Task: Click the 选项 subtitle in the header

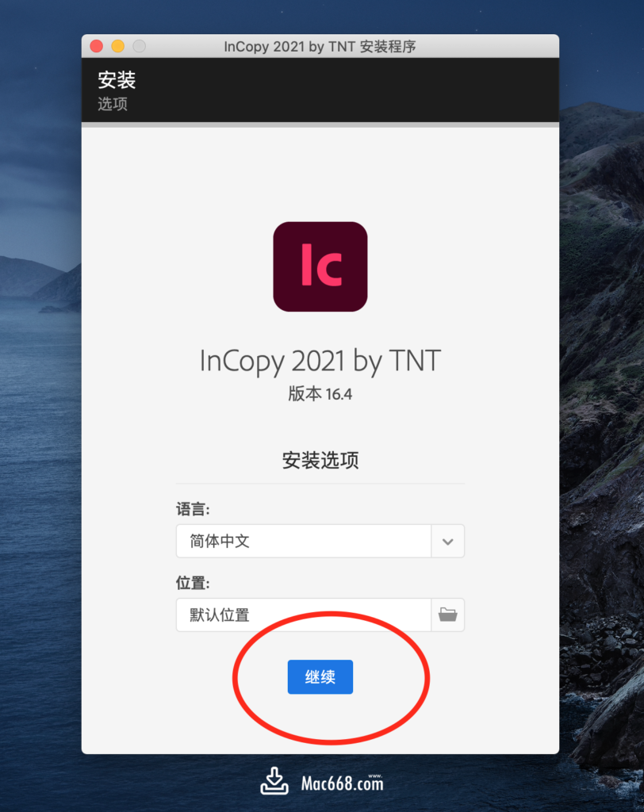Action: 113,104
